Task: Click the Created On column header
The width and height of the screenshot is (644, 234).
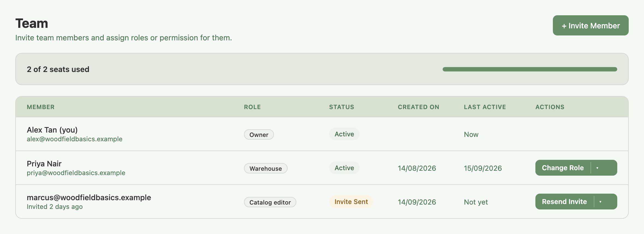Action: [419, 107]
